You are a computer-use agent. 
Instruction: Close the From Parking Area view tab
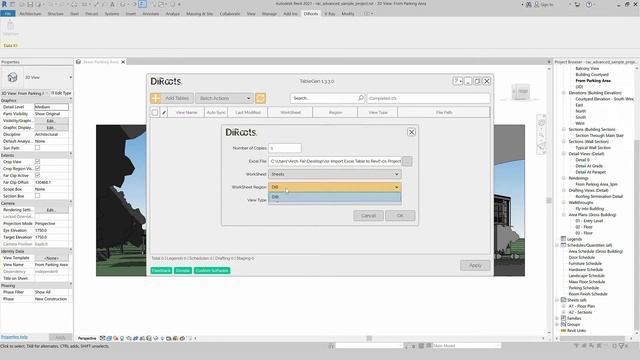tap(123, 62)
